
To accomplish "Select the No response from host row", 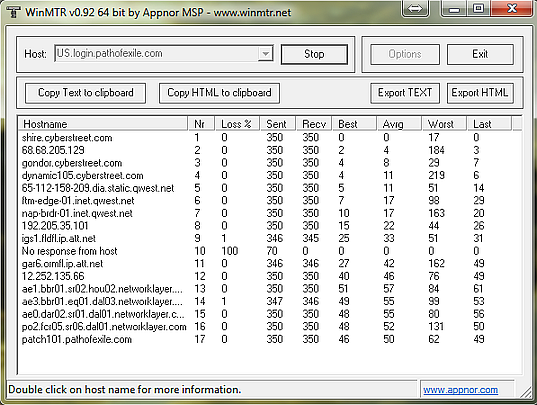I will 269,251.
